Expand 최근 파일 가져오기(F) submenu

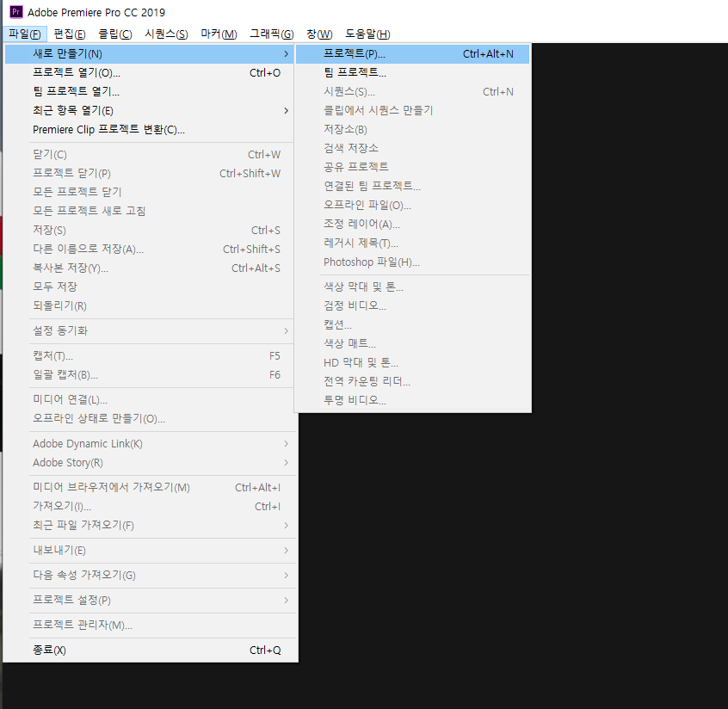pos(151,526)
